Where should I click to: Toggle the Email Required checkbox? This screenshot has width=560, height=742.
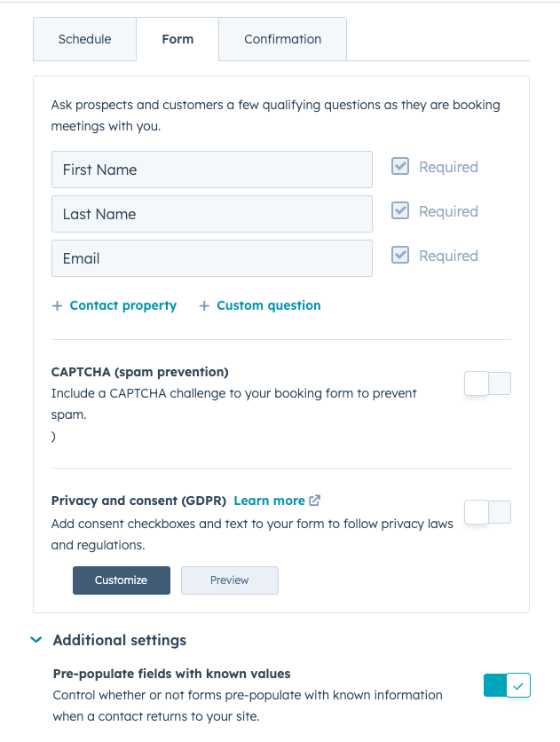(400, 256)
